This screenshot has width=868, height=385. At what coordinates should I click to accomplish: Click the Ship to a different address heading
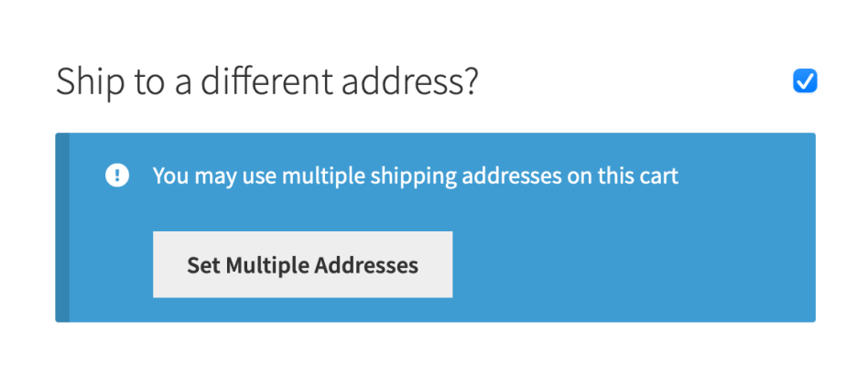point(266,82)
